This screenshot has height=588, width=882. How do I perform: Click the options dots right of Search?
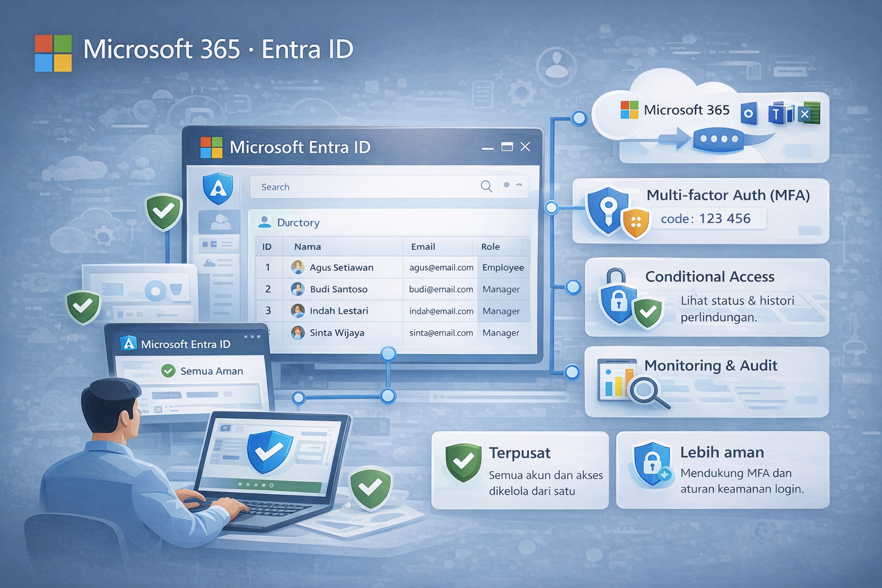pyautogui.click(x=513, y=185)
